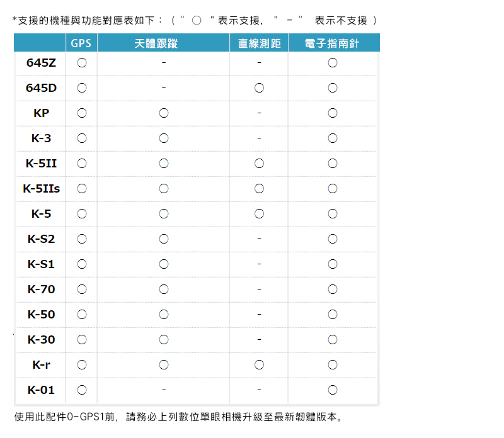Click the legend circle in the note
Viewport: 504px width, 438px height.
(x=197, y=21)
